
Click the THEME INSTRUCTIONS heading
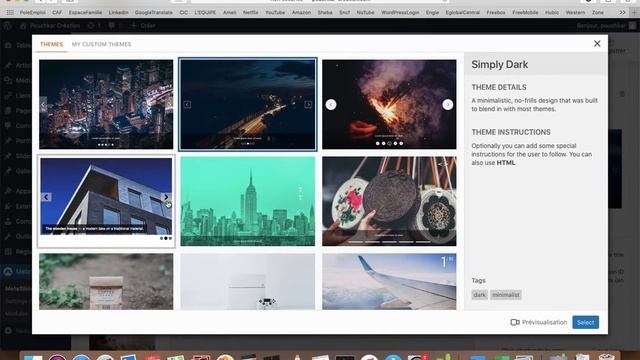511,132
